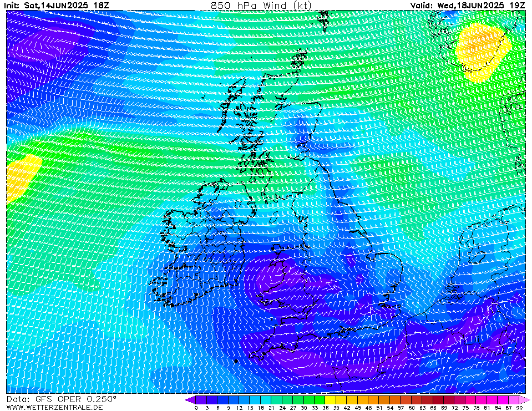532x411 pixels.
Task: Click the "24" label on the color scale
Action: pyautogui.click(x=282, y=408)
